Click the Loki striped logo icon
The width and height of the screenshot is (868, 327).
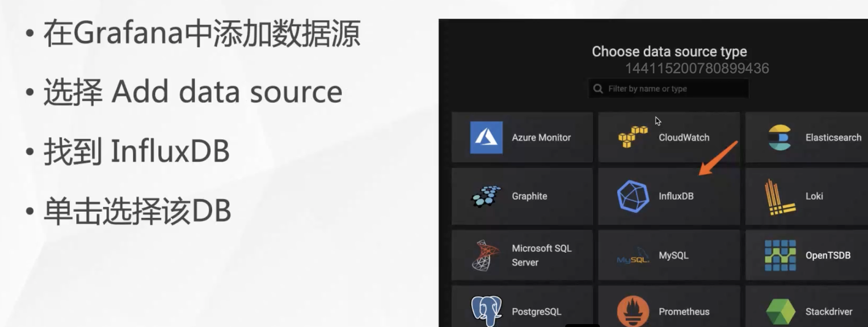pos(780,197)
